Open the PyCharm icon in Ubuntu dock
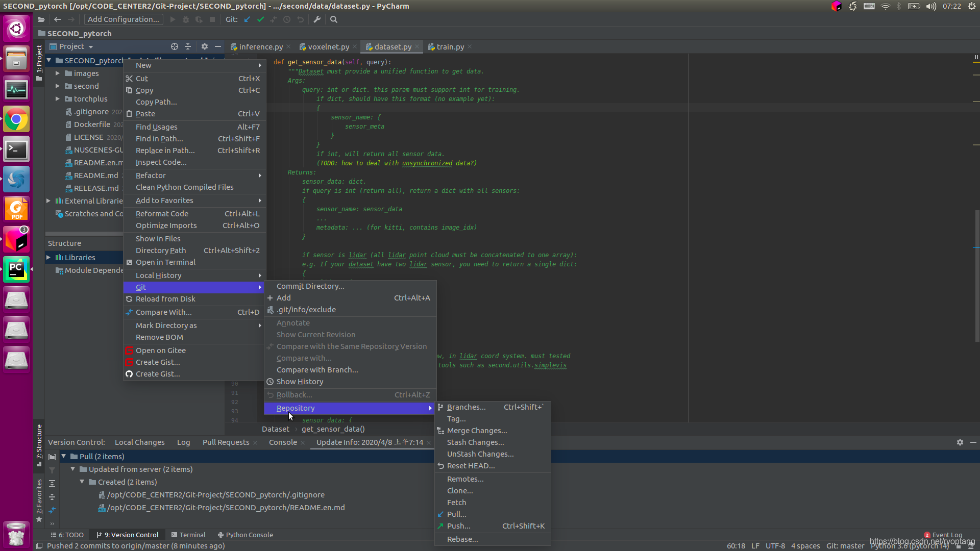 (16, 269)
